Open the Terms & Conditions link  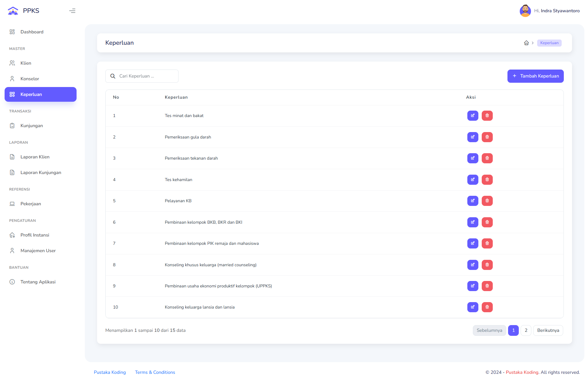[155, 372]
